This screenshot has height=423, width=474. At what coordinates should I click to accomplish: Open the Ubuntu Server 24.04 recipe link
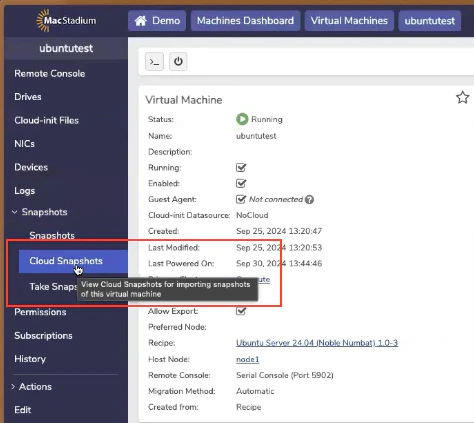click(x=317, y=343)
